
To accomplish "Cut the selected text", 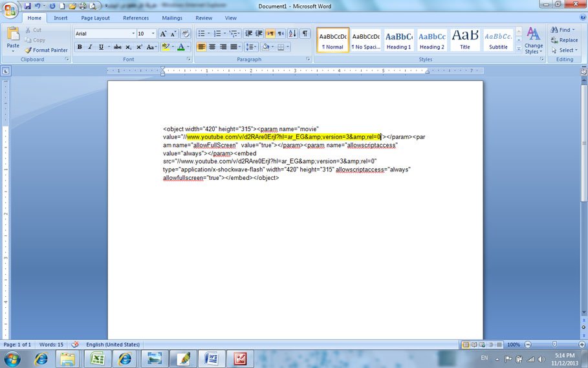I will (34, 30).
